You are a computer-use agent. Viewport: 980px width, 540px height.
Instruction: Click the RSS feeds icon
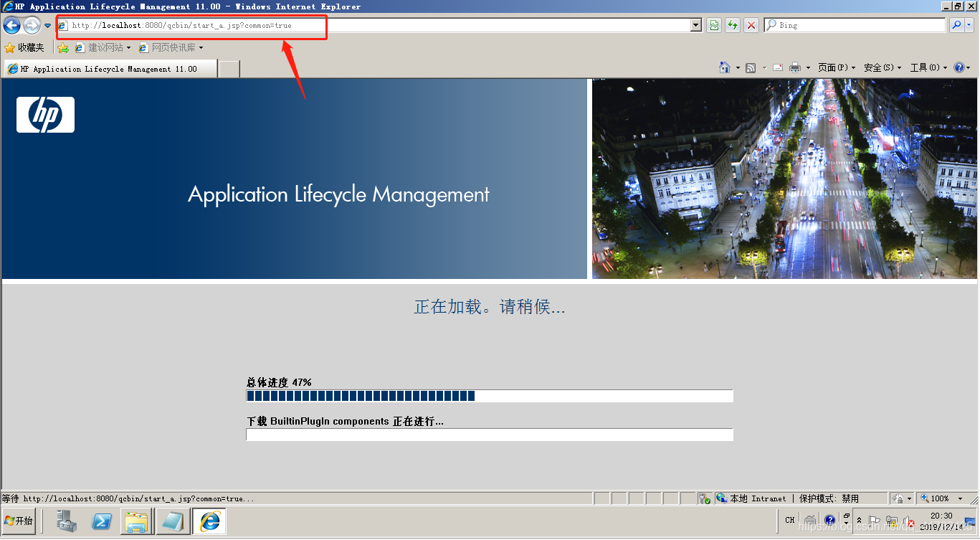(751, 67)
